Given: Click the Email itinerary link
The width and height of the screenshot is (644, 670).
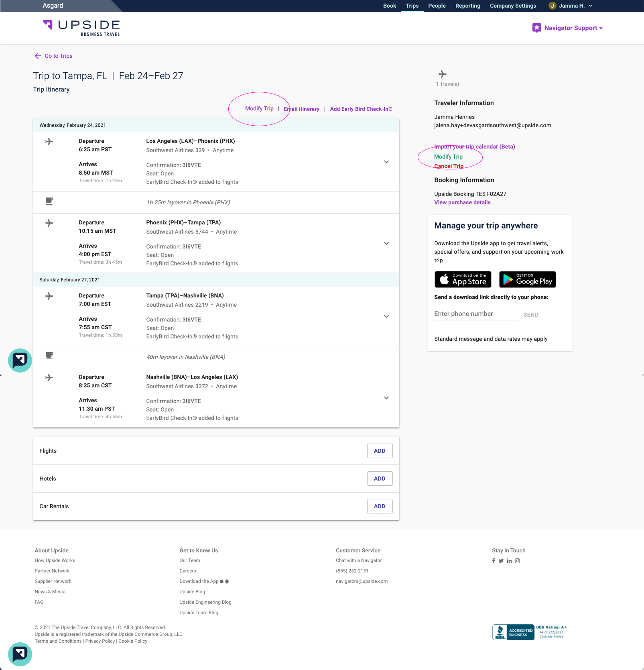Looking at the screenshot, I should pos(301,109).
